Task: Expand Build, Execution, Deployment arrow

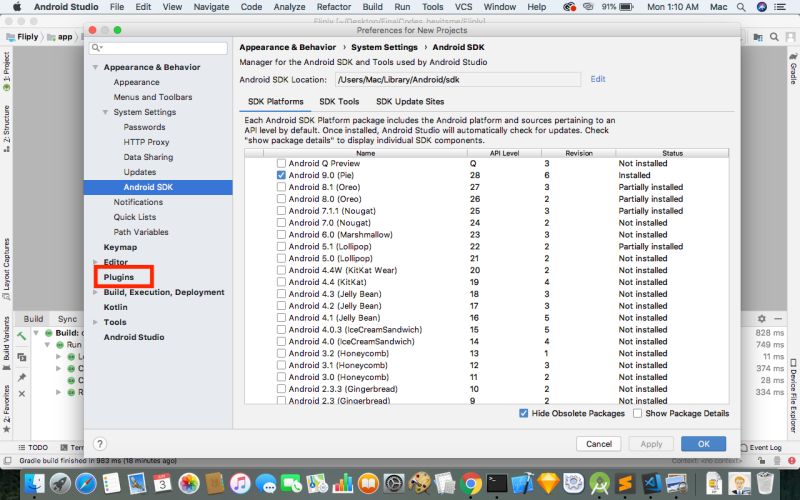Action: tap(95, 292)
